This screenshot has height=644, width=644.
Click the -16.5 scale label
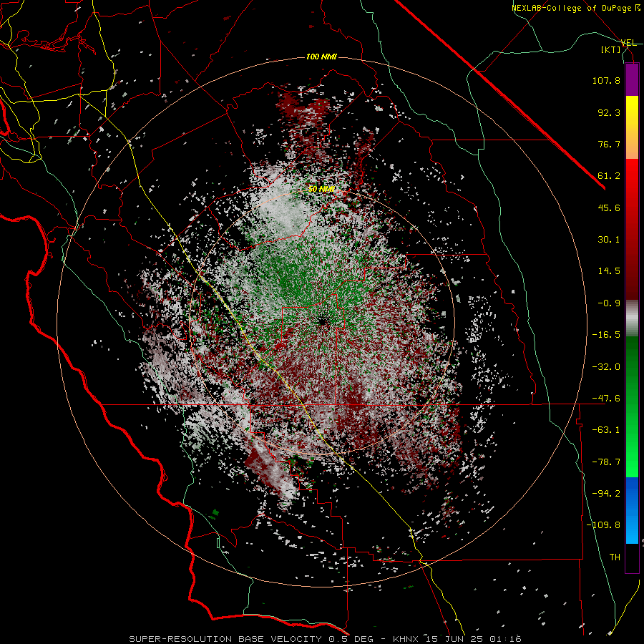[x=606, y=335]
